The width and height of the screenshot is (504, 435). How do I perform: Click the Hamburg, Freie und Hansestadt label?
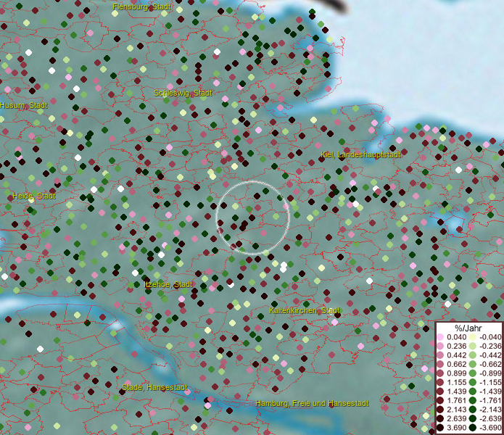point(312,404)
